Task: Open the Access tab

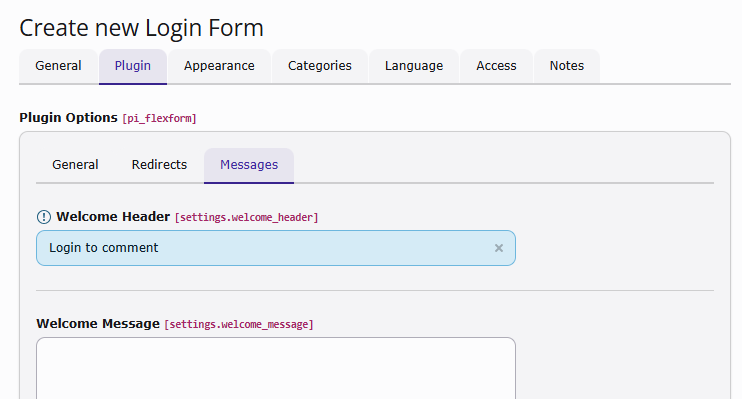Action: (496, 66)
